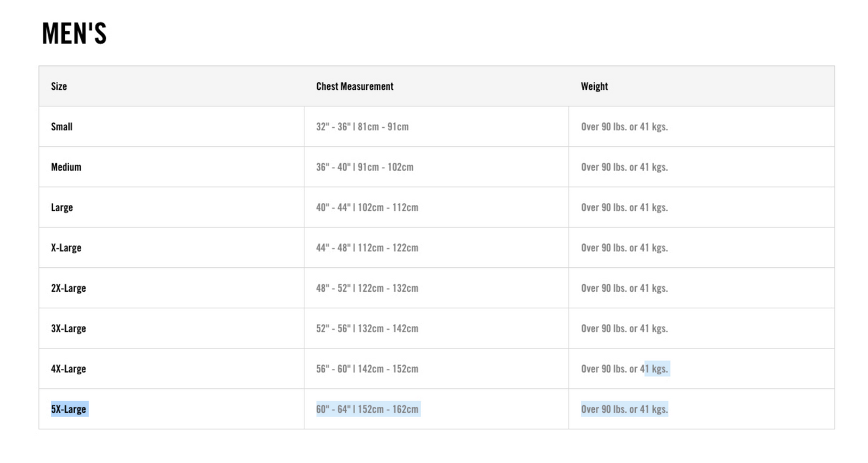Click the highlighted 5X-Large size cell

(70, 409)
